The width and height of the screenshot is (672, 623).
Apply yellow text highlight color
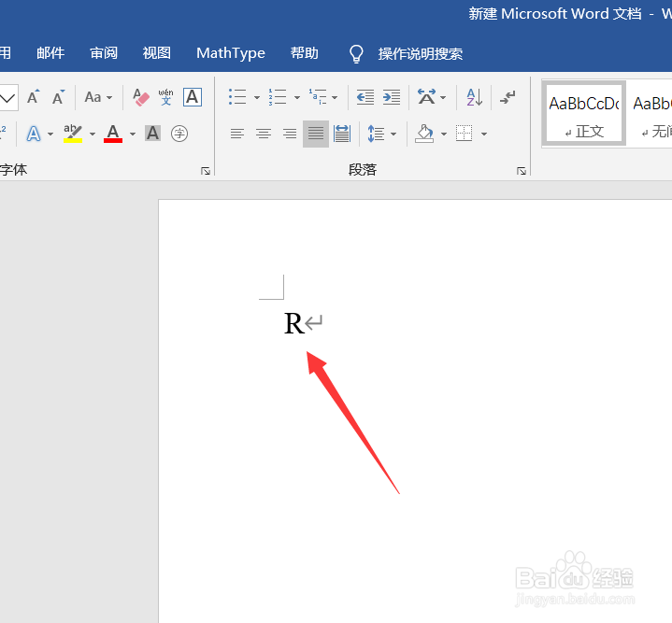pos(72,134)
